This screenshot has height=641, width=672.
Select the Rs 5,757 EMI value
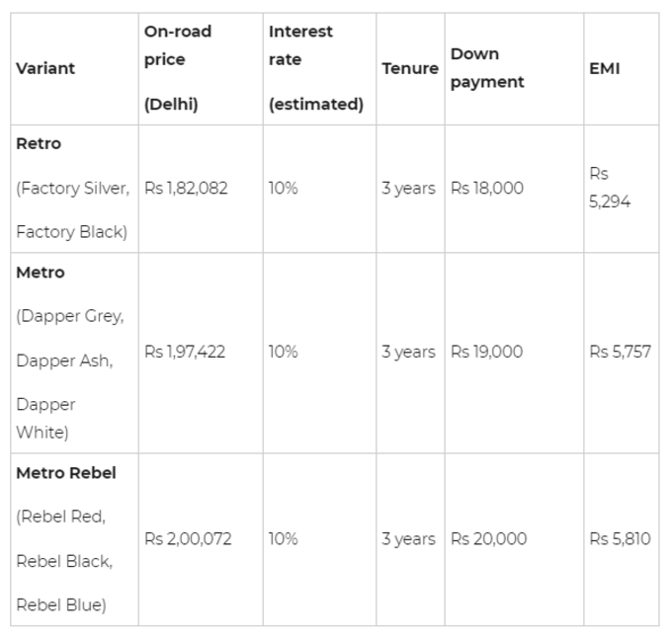(x=621, y=352)
